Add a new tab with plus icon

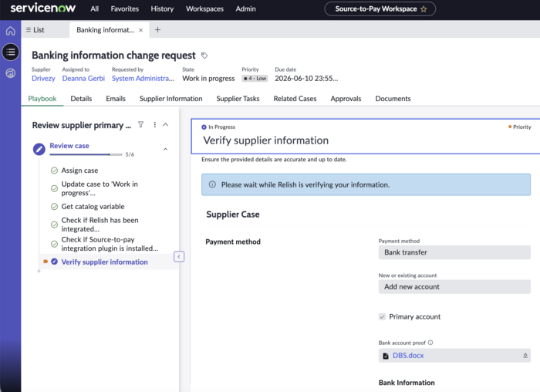tap(157, 30)
